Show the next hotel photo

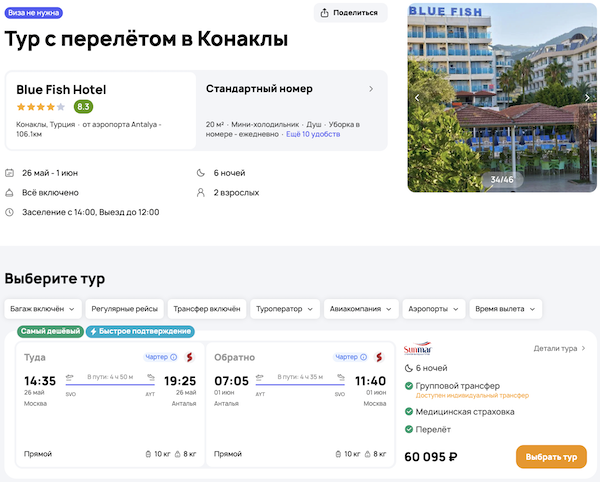[x=587, y=97]
